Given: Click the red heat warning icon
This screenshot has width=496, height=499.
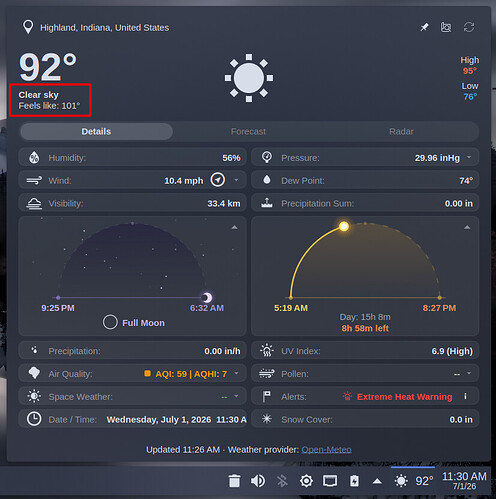Looking at the screenshot, I should [347, 396].
